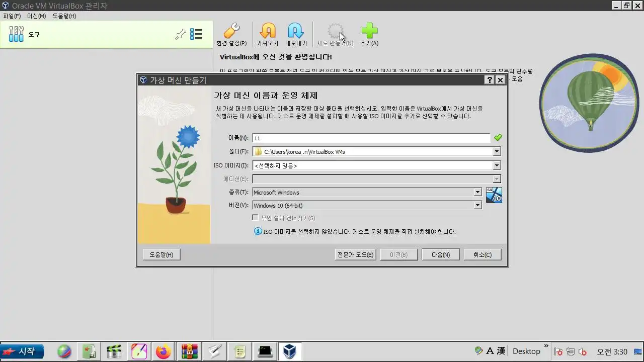Click the Export (내보내기) toolbar icon

(296, 31)
